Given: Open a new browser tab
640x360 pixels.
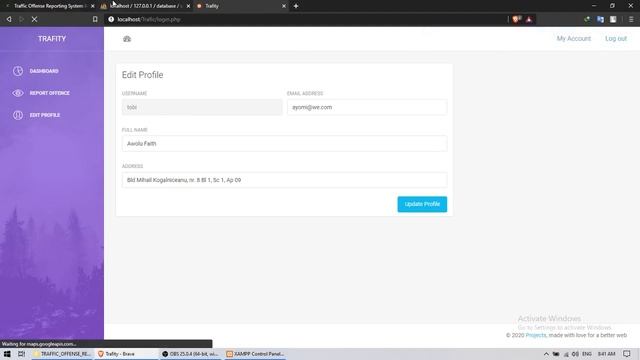Looking at the screenshot, I should coord(296,6).
